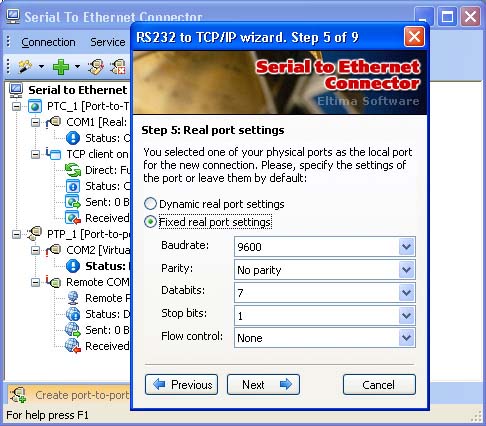
Task: Click the Stop bits value 1
Action: (240, 316)
